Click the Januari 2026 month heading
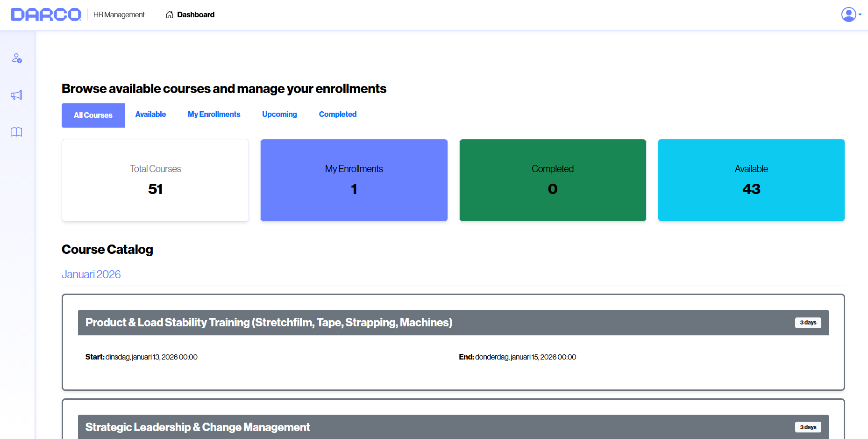The height and width of the screenshot is (439, 868). click(x=91, y=274)
